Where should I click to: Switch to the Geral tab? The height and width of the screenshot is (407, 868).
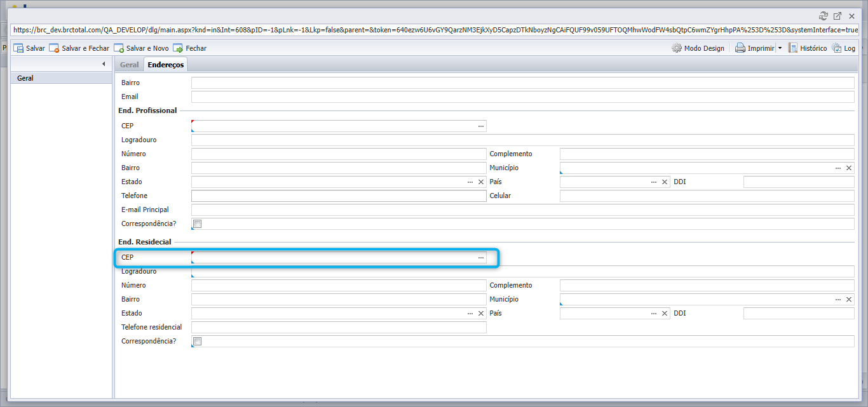[x=129, y=65]
